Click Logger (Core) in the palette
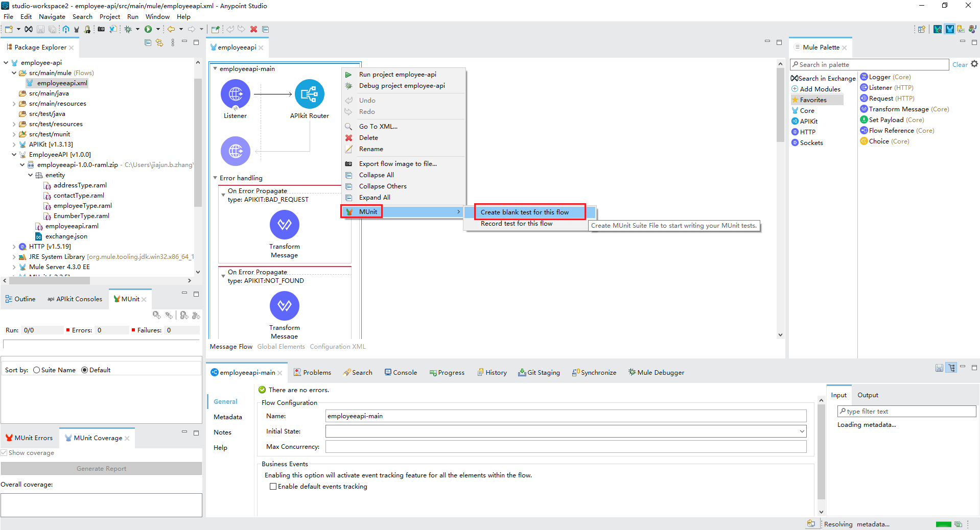The height and width of the screenshot is (530, 980). tap(885, 77)
